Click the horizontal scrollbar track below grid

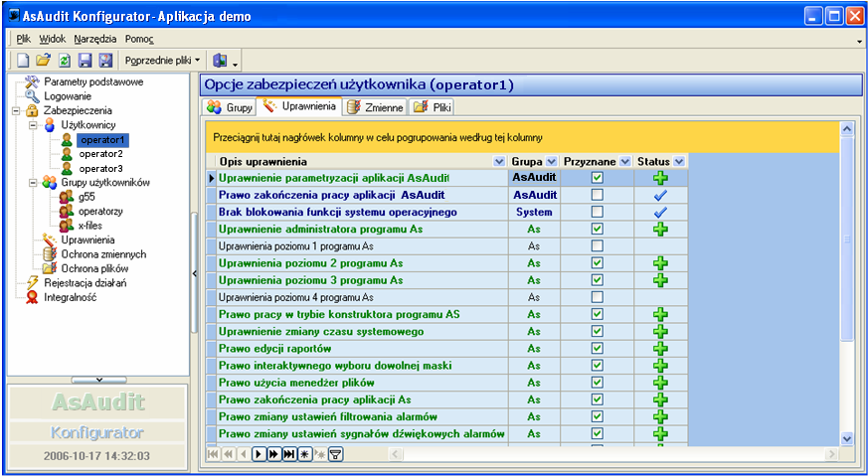point(611,454)
